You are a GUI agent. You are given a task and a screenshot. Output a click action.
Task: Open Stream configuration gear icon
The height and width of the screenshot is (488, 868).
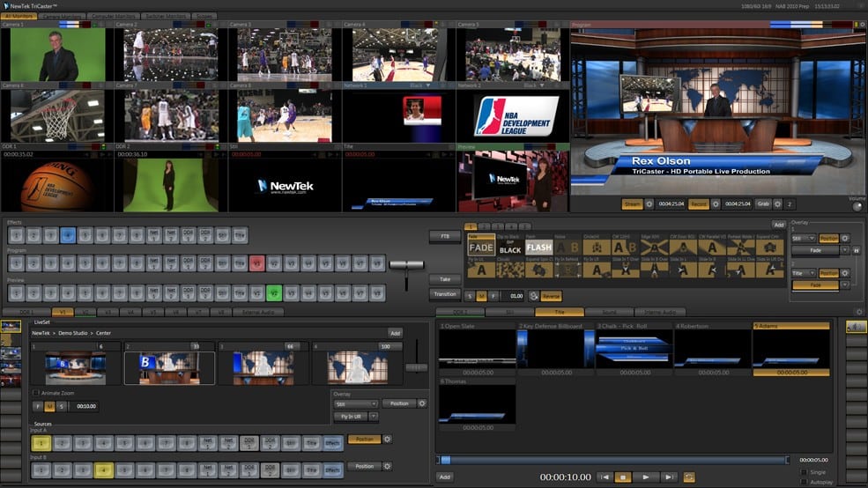coord(649,204)
